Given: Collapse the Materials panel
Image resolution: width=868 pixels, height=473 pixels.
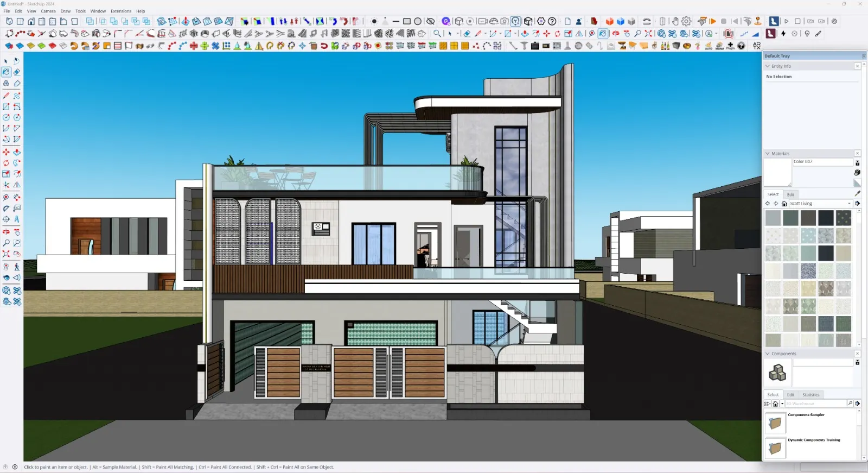Looking at the screenshot, I should pyautogui.click(x=768, y=154).
